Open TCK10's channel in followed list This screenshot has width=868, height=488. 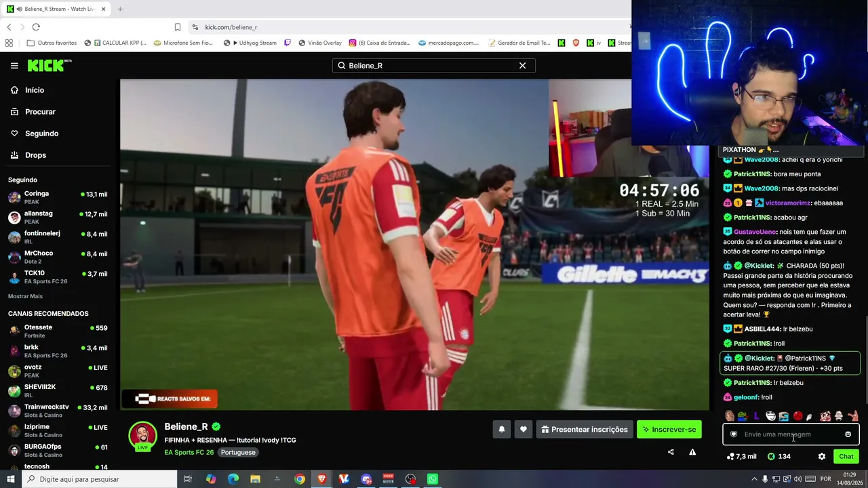point(58,277)
